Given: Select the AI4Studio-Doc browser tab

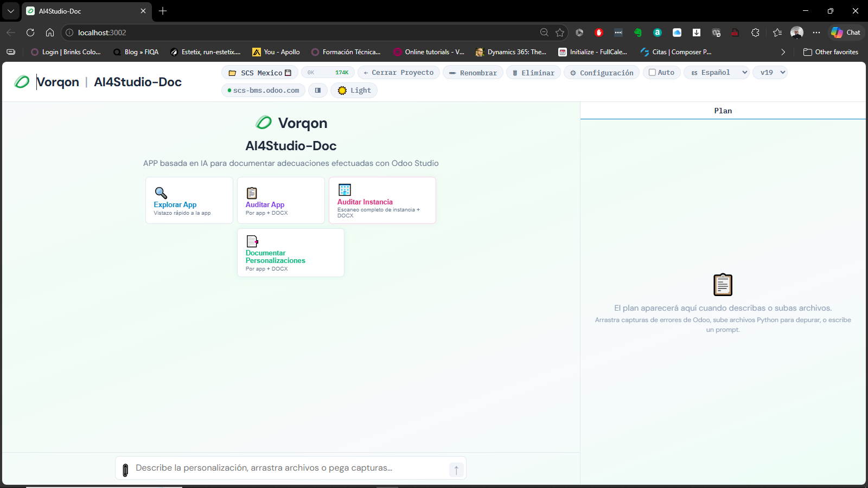Looking at the screenshot, I should pos(87,11).
